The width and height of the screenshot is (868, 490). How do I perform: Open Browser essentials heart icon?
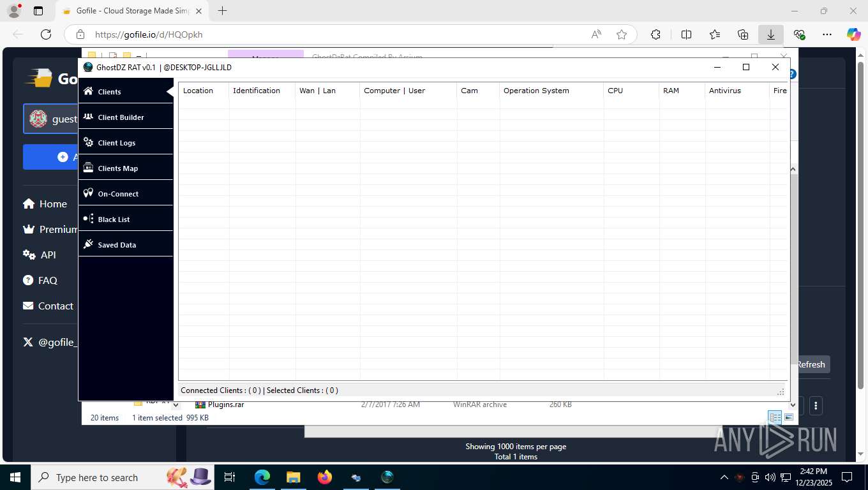point(799,34)
